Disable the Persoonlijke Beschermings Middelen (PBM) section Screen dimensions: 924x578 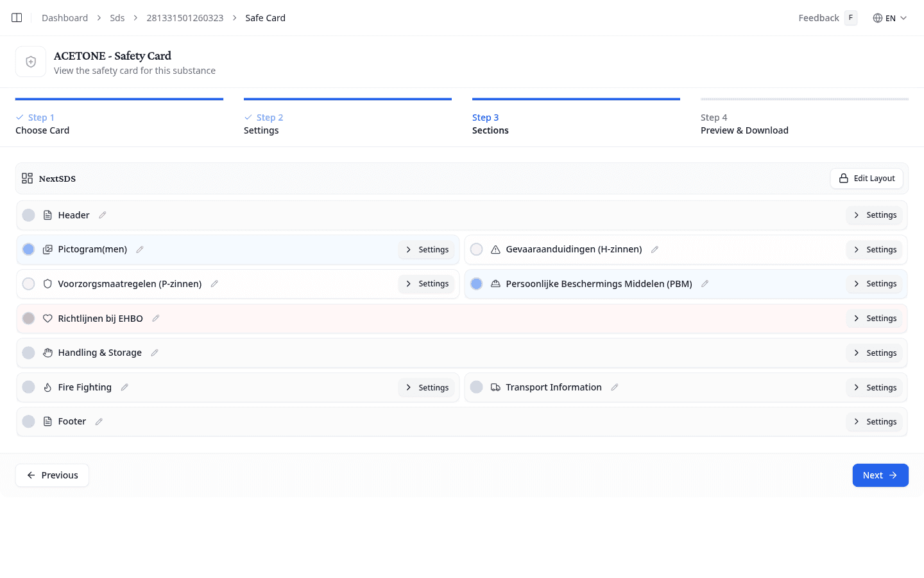coord(476,283)
